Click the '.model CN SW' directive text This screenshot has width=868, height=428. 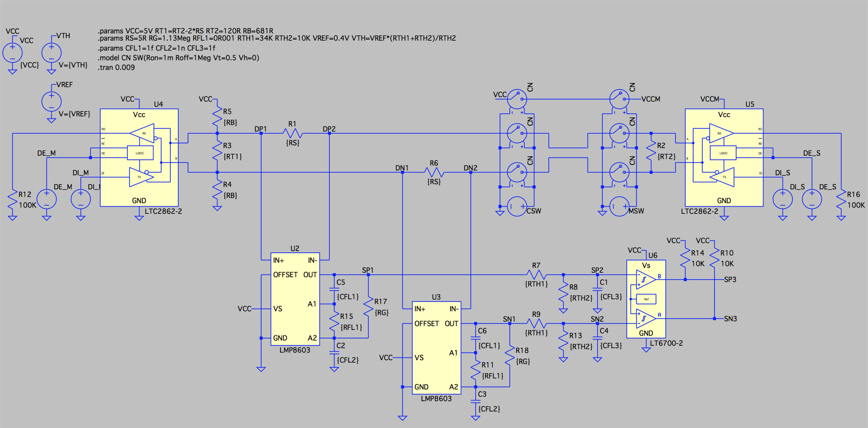click(x=179, y=58)
